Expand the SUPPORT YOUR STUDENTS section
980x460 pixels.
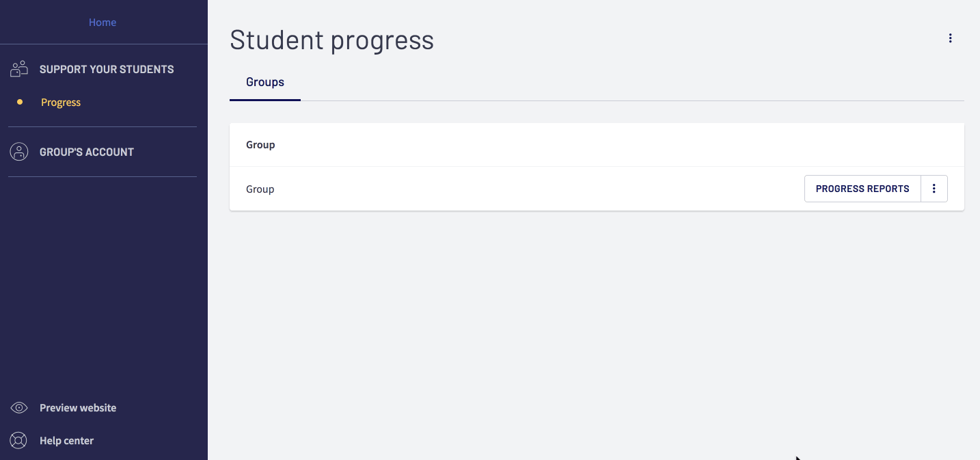coord(107,69)
